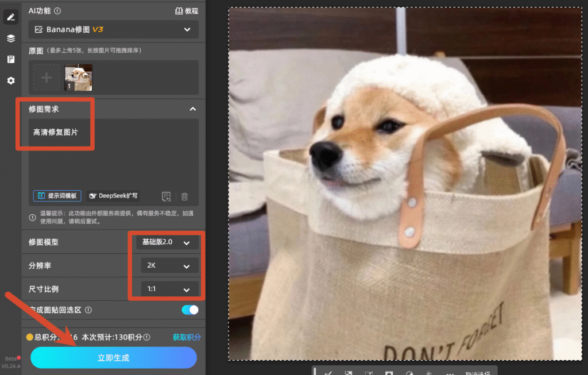
Task: Select the pencil edit icon in sidebar
Action: coord(11,17)
